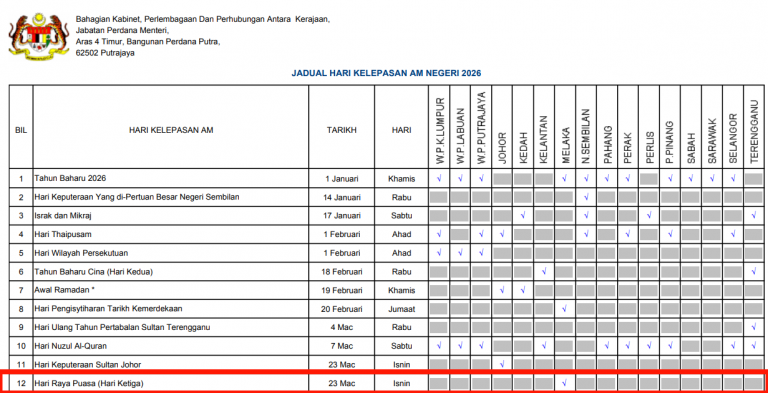Screen dimensions: 768x393
Task: Click the 'MELAKA' column header
Action: [565, 146]
